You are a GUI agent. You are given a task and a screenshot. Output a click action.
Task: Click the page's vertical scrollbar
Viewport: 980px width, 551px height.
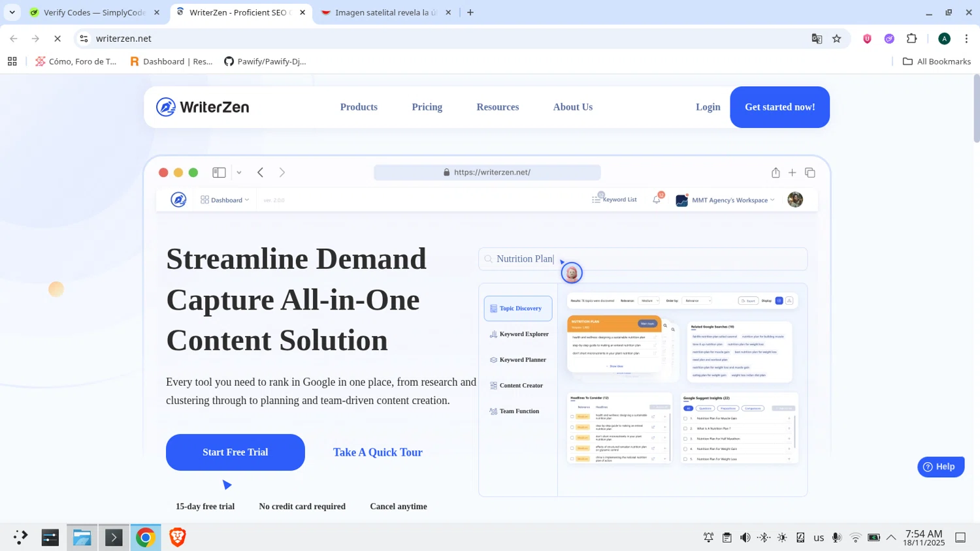click(x=976, y=108)
